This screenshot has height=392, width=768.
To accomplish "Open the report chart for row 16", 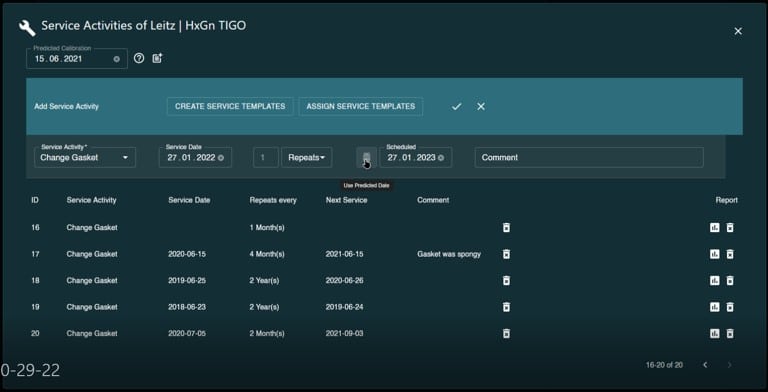I will pos(715,227).
